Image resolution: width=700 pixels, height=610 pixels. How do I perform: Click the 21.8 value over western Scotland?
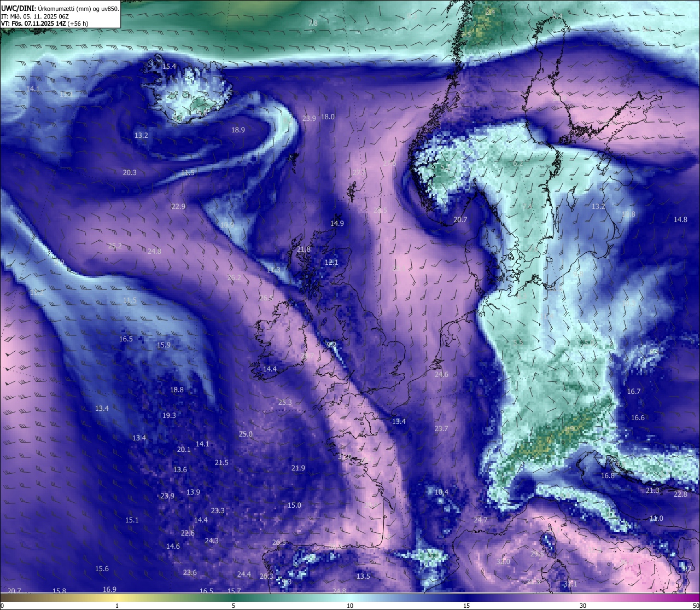[304, 249]
